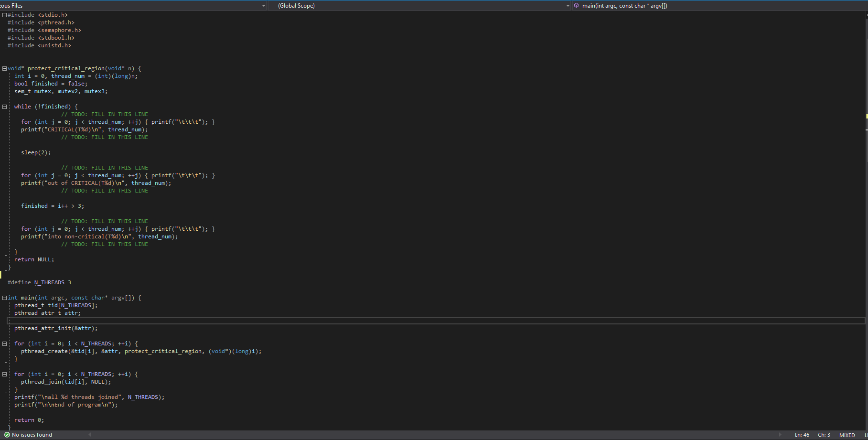The image size is (868, 440).
Task: Click the MIXED line-ending indicator in status bar
Action: pos(847,435)
